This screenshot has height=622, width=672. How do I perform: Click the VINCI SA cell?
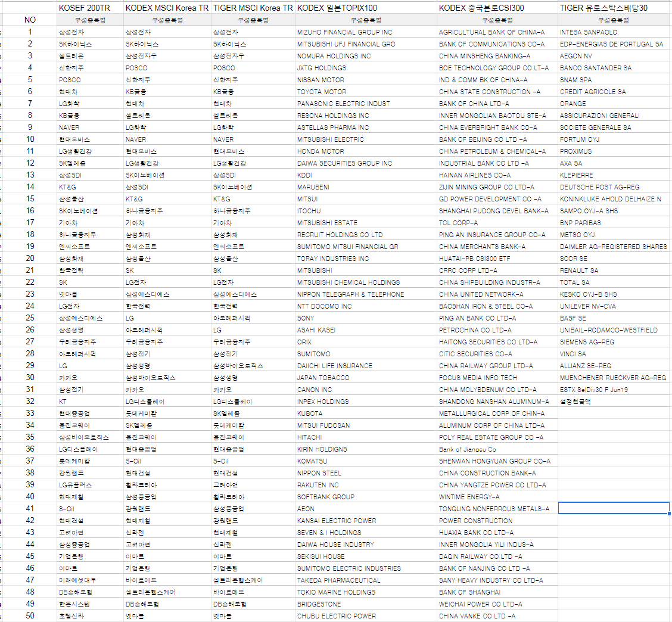pyautogui.click(x=613, y=354)
